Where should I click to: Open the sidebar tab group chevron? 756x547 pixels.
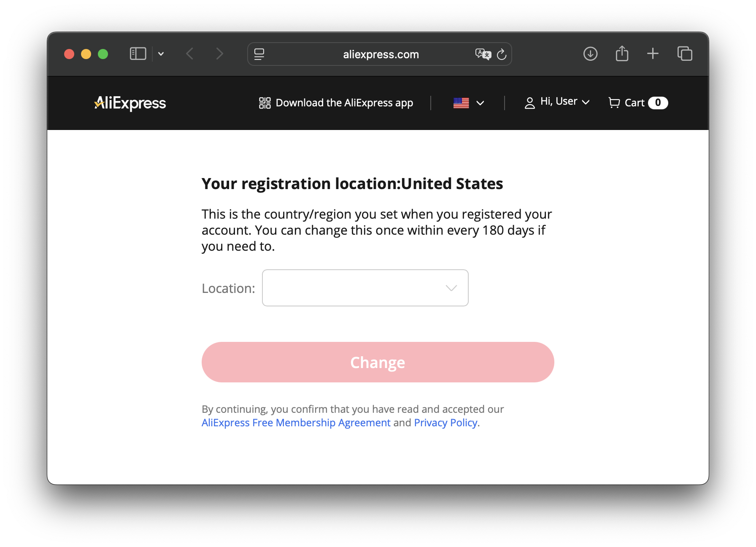[x=161, y=54]
